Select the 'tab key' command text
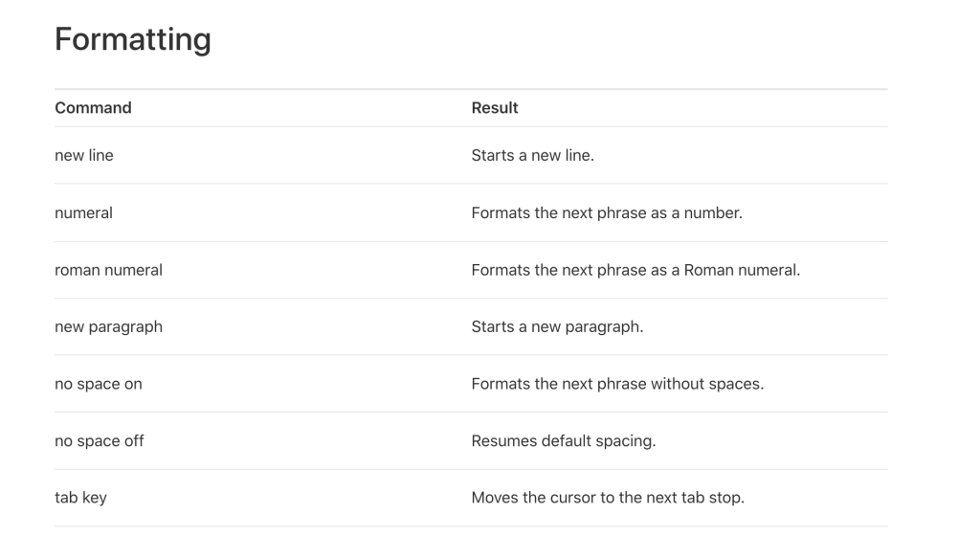The width and height of the screenshot is (980, 558). (80, 498)
